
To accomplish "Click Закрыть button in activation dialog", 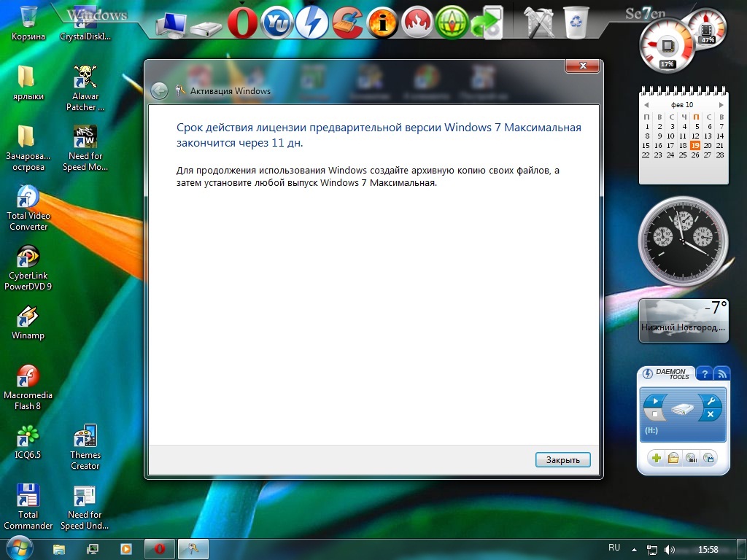I will [x=562, y=459].
